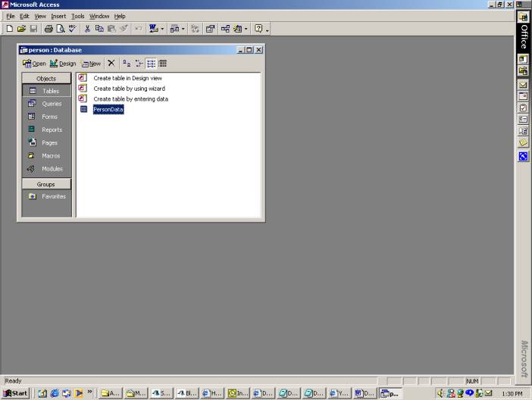Open a database with the folder icon

21,29
